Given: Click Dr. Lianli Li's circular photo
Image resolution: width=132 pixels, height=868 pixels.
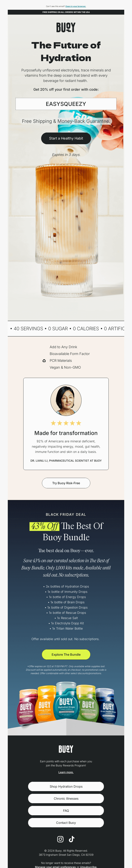Looking at the screenshot, I should click(66, 400).
